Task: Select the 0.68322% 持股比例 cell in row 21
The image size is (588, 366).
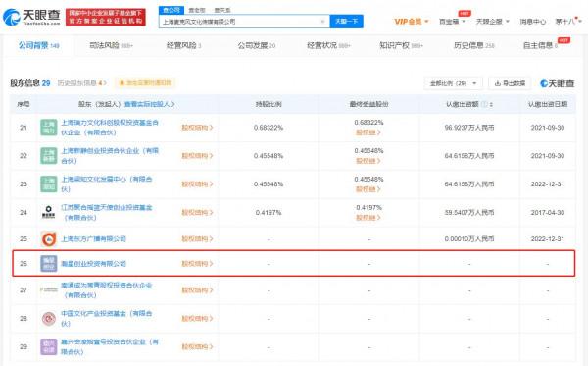Action: click(269, 128)
